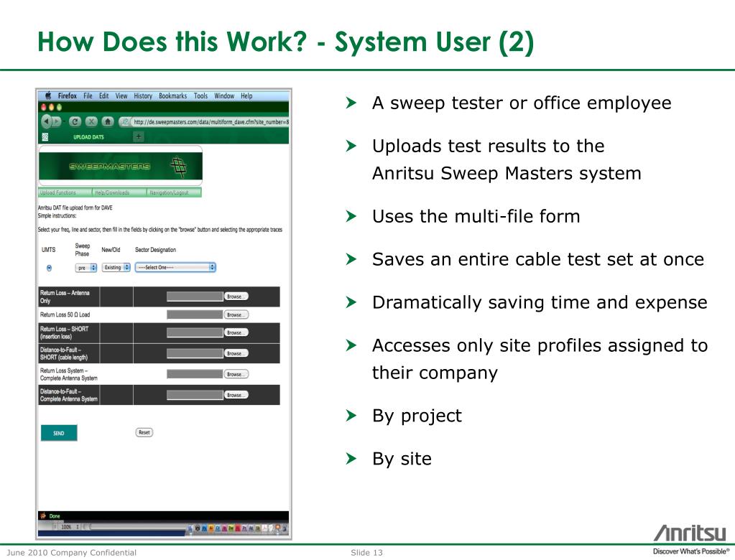Image resolution: width=735 pixels, height=560 pixels.
Task: Click the file field for Return Loss – SHORT
Action: point(195,332)
